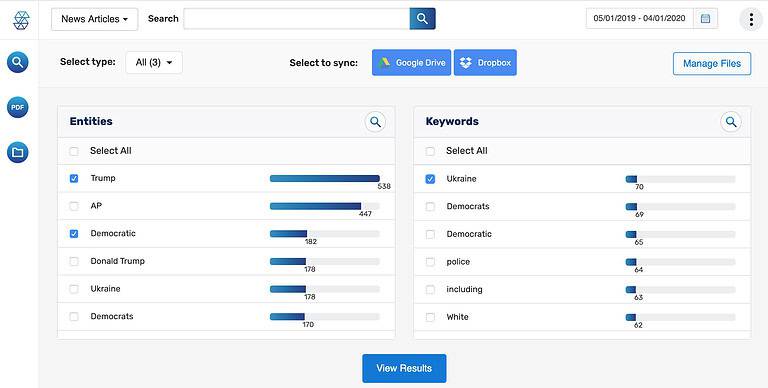Select the search icon in left sidebar
This screenshot has height=388, width=768.
pyautogui.click(x=18, y=63)
